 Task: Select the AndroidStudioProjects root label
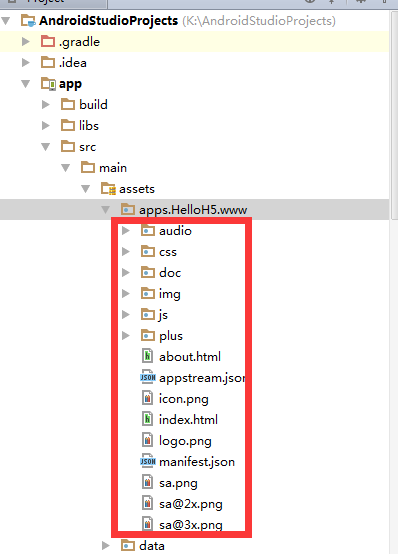coord(109,21)
